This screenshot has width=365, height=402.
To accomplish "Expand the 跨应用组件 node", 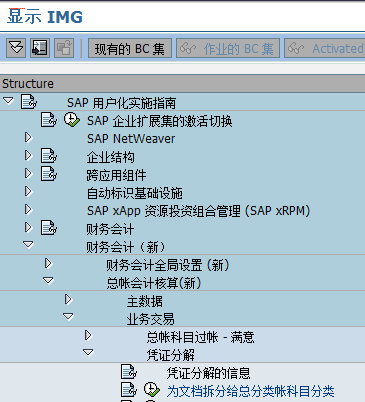I will click(x=29, y=173).
